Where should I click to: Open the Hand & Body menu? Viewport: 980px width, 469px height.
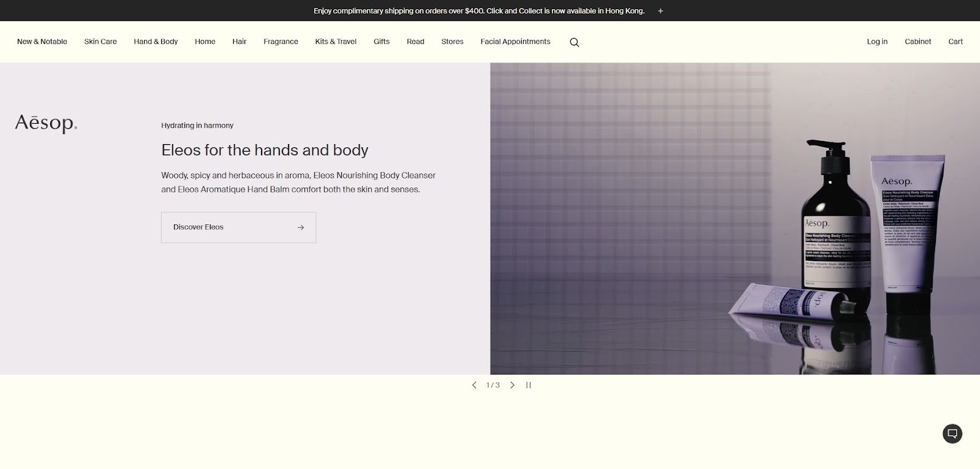tap(156, 42)
